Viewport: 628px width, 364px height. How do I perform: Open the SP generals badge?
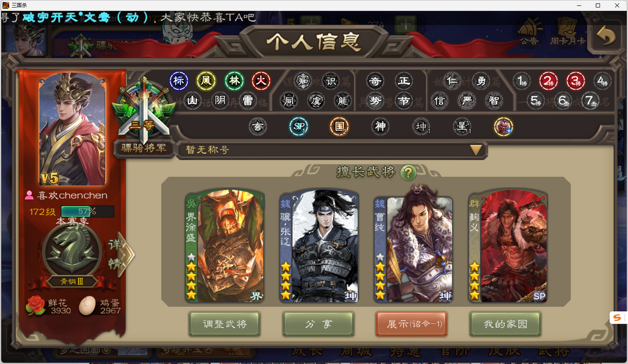tap(299, 127)
